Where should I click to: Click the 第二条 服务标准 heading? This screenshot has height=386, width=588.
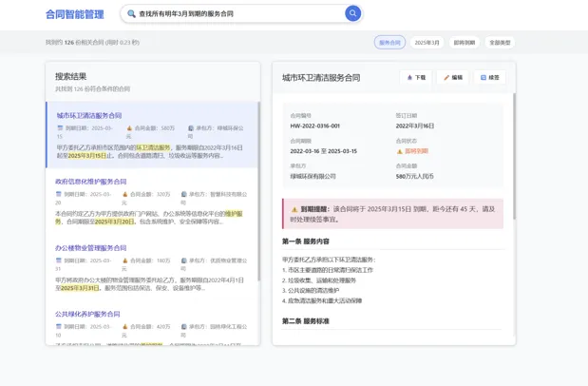[306, 321]
